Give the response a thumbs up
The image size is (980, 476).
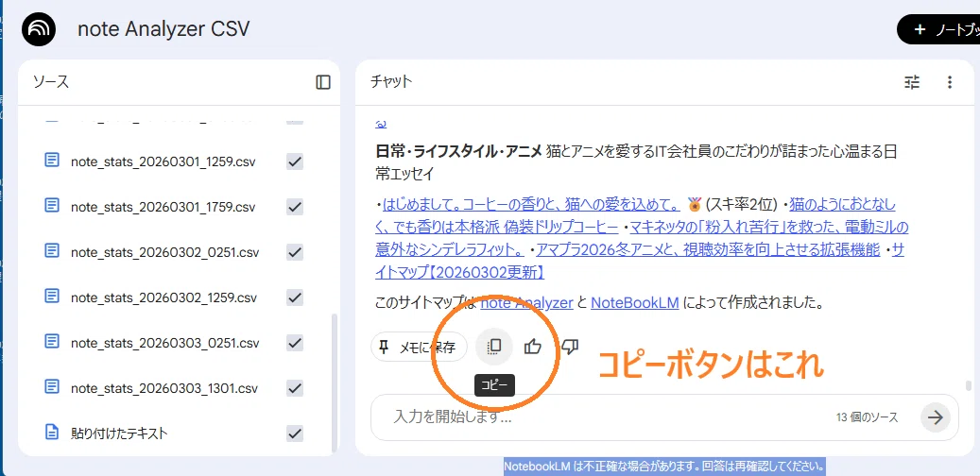(532, 347)
